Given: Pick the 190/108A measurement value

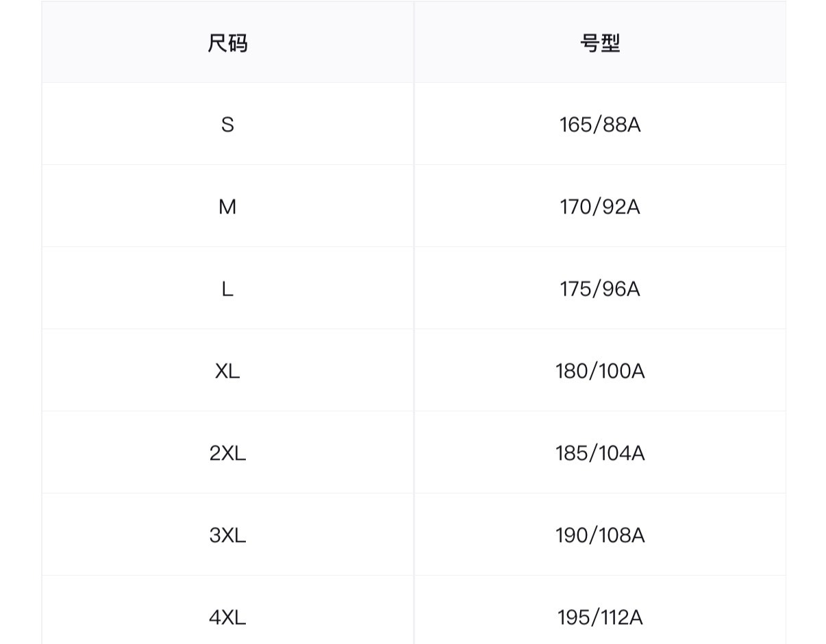Looking at the screenshot, I should click(x=600, y=535).
